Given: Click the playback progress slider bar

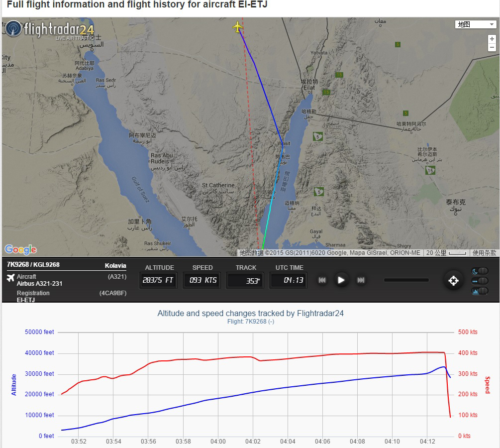Looking at the screenshot, I should point(406,280).
